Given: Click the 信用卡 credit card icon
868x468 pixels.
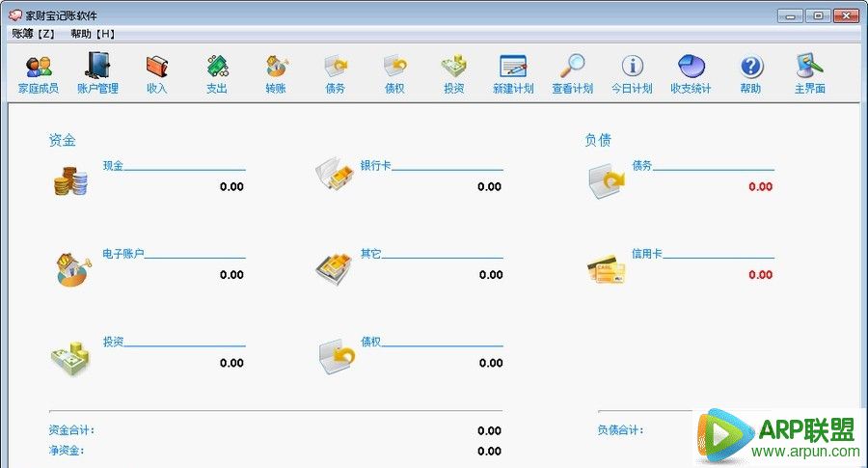Looking at the screenshot, I should click(607, 270).
